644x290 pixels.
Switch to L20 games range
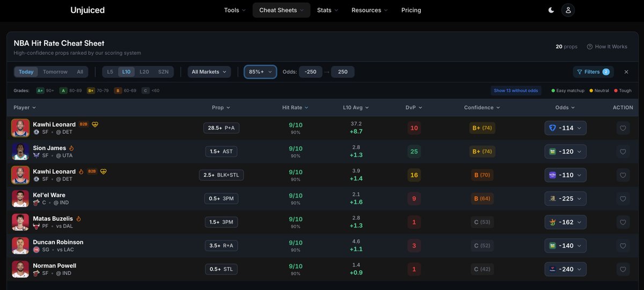pyautogui.click(x=144, y=72)
